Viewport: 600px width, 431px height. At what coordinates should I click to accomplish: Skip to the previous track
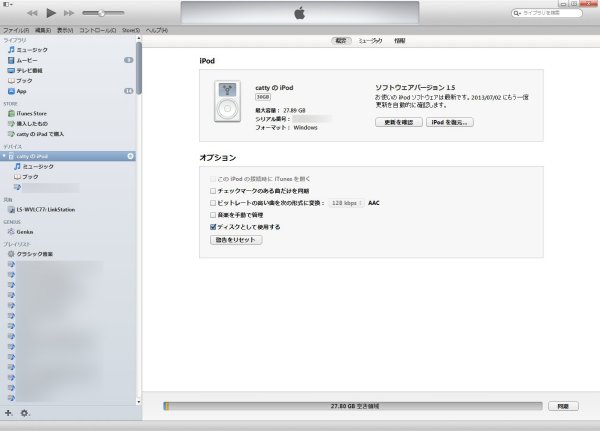[33, 13]
